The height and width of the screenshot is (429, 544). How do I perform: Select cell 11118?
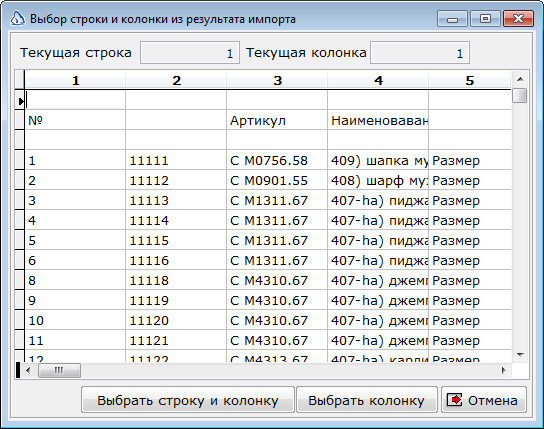[176, 281]
